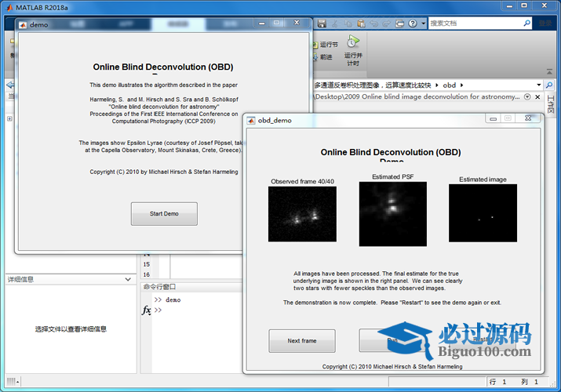The image size is (561, 392).
Task: Click the fx function browser icon
Action: (x=146, y=310)
